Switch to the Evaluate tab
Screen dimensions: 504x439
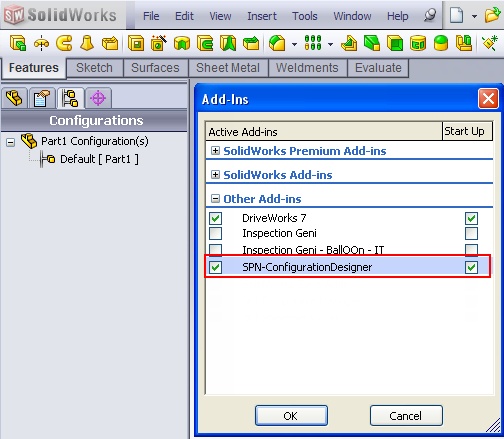[x=378, y=68]
